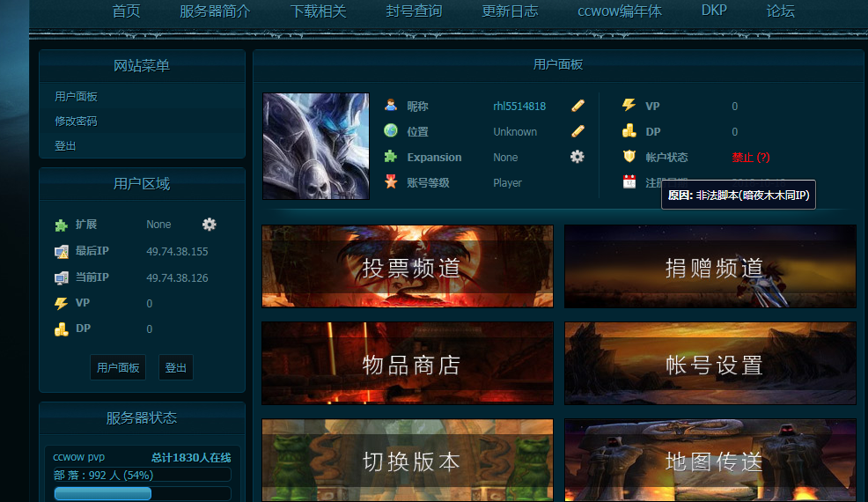Click the calendar registration date icon

point(629,181)
